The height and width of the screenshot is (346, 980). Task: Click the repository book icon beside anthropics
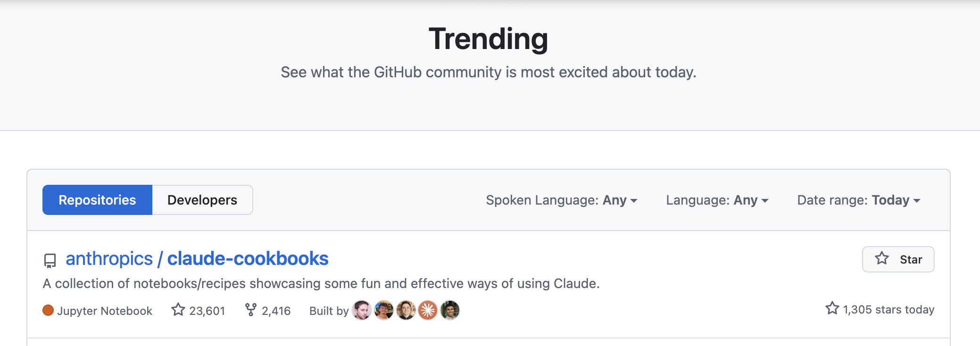click(50, 261)
